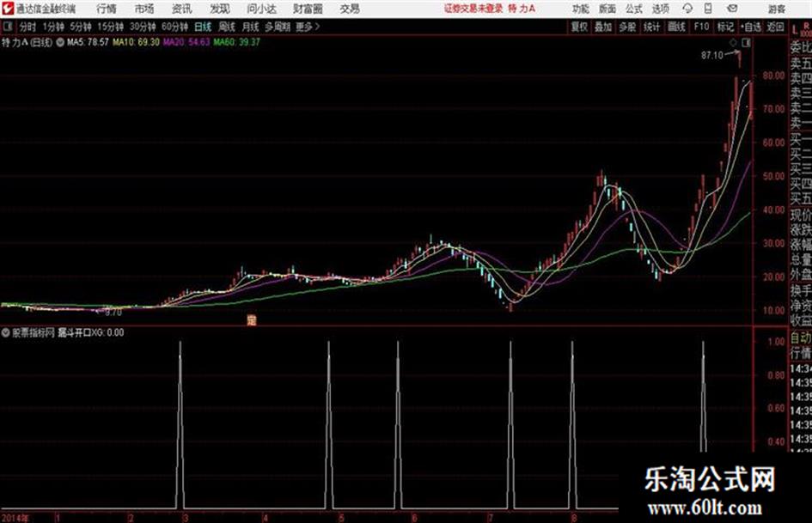The image size is (812, 523).
Task: Click month marker 5 on time axis
Action: [x=341, y=518]
